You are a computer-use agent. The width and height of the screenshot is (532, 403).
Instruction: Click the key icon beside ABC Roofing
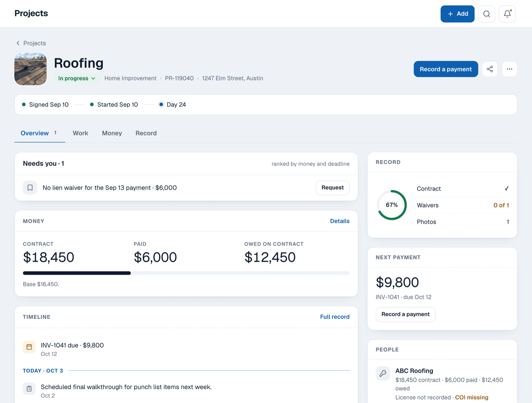(383, 373)
